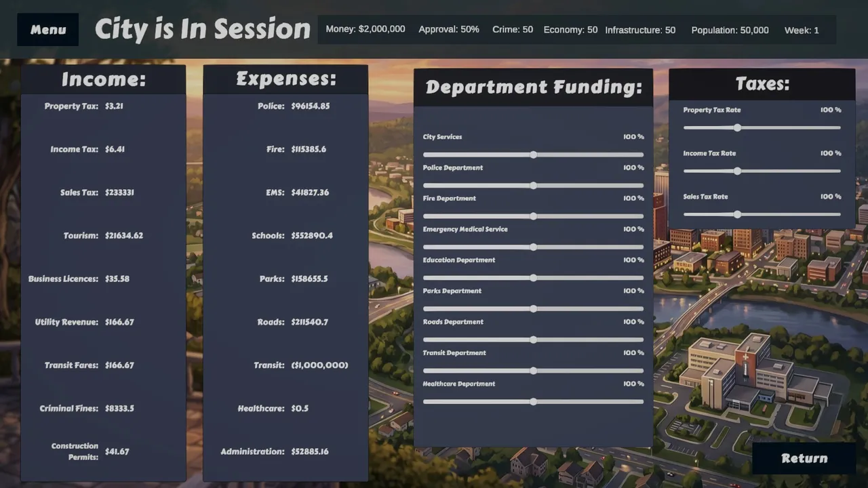The width and height of the screenshot is (868, 488).
Task: Click the Department Funding: heading
Action: [534, 87]
